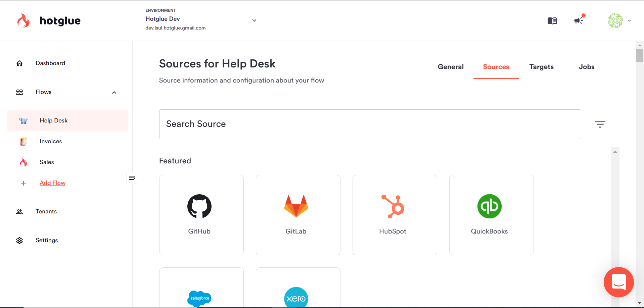Click the dev.lsul.hotglue.gmail.com text
This screenshot has width=644, height=308.
[x=175, y=28]
